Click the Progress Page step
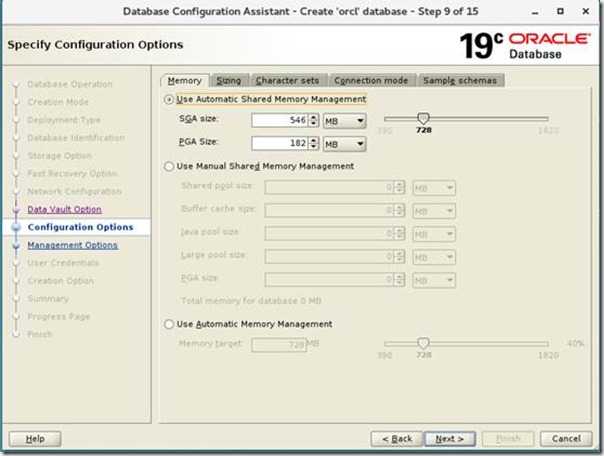The width and height of the screenshot is (604, 456). coord(59,317)
